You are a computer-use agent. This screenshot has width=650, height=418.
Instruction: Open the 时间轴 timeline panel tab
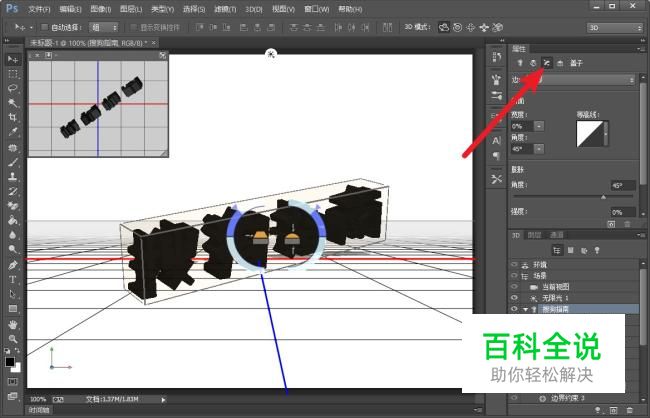click(39, 410)
